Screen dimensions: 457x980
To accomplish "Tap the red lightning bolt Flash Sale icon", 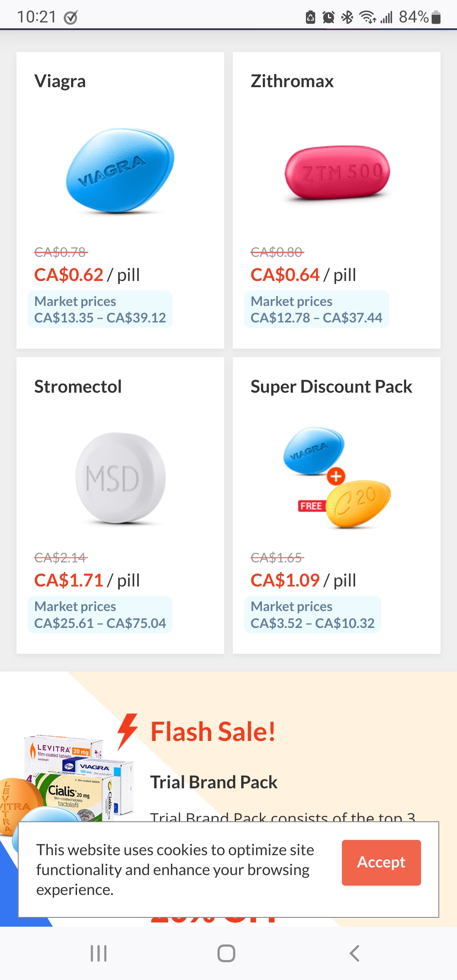I will point(128,731).
